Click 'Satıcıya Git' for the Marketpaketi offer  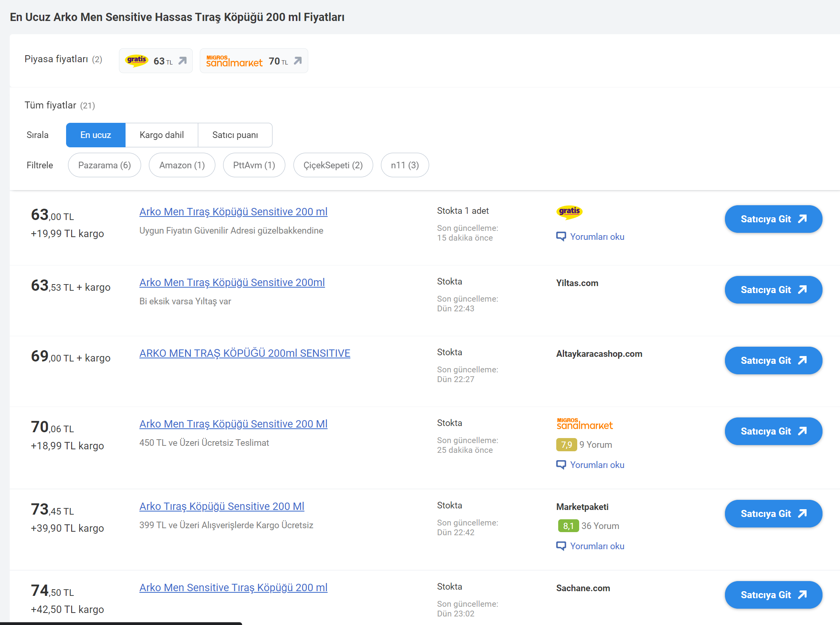(x=774, y=514)
